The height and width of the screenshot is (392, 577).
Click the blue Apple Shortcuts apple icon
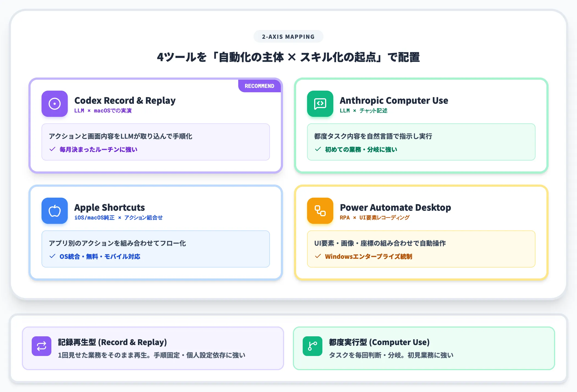click(x=55, y=211)
